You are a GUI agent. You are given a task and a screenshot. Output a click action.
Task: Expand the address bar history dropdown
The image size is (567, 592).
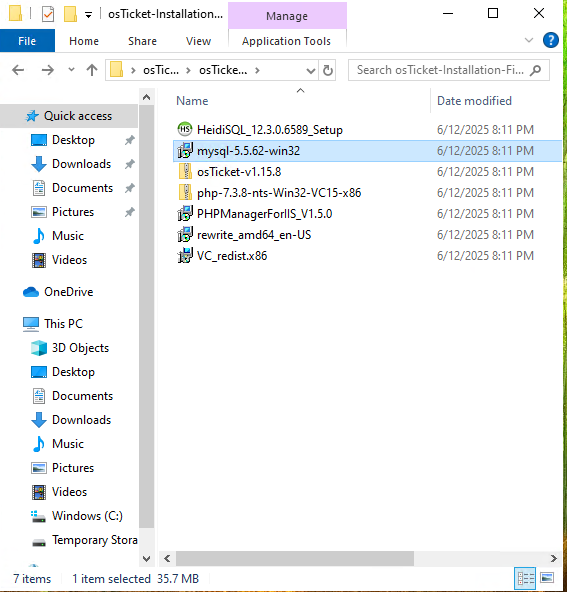pyautogui.click(x=311, y=70)
